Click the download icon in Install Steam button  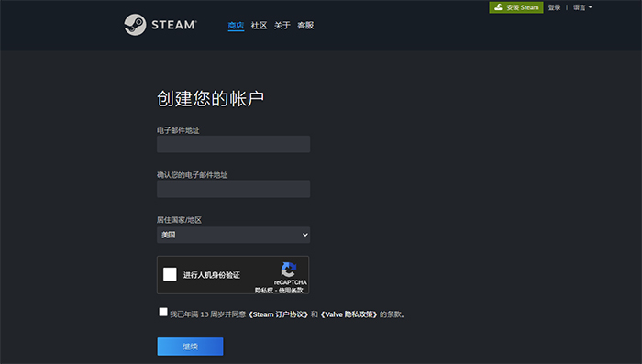(x=498, y=7)
